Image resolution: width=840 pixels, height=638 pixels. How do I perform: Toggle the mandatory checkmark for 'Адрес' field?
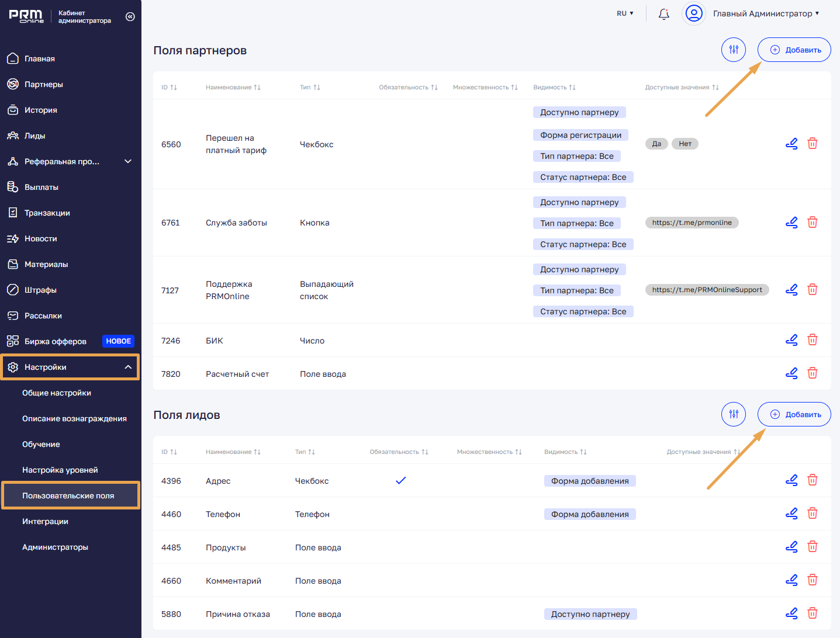pos(400,481)
